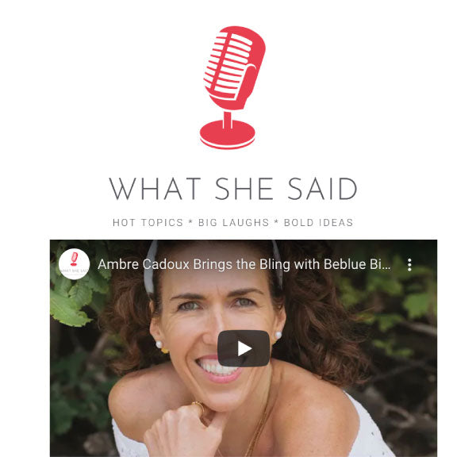Viewport: 476px width, 476px height.
Task: Open the What She Said channel avatar
Action: click(x=74, y=264)
